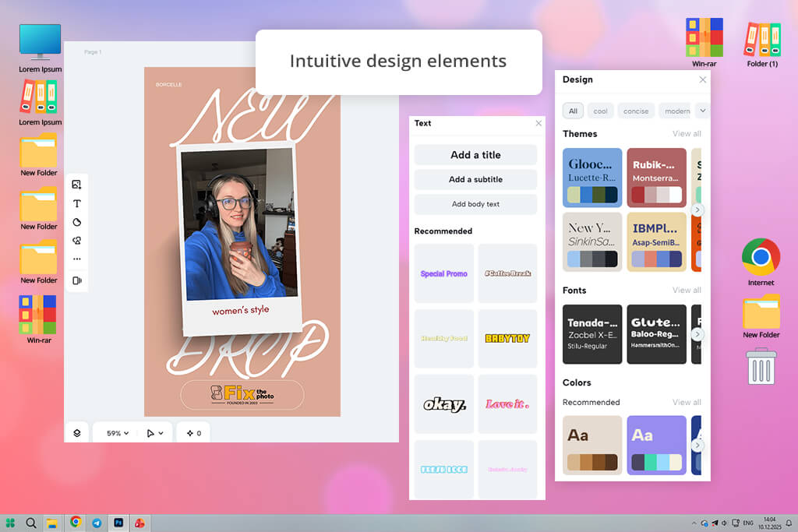
Task: Select the modern filter tab
Action: point(676,111)
